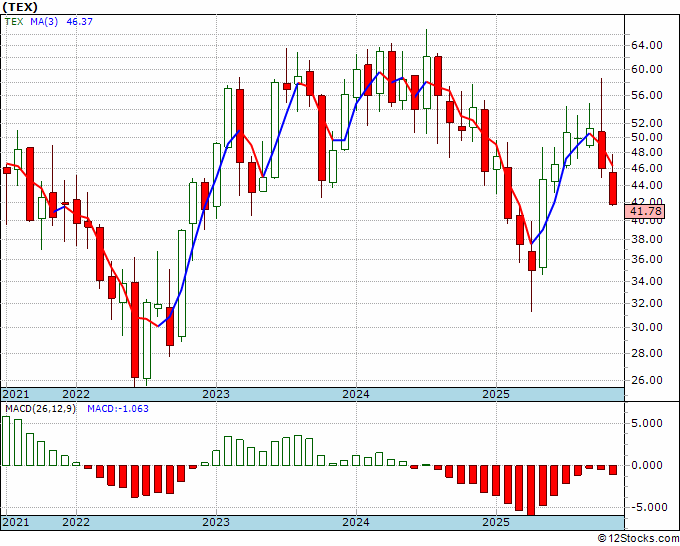Image resolution: width=680 pixels, height=546 pixels.
Task: Click the 48.00 price axis label
Action: [646, 152]
